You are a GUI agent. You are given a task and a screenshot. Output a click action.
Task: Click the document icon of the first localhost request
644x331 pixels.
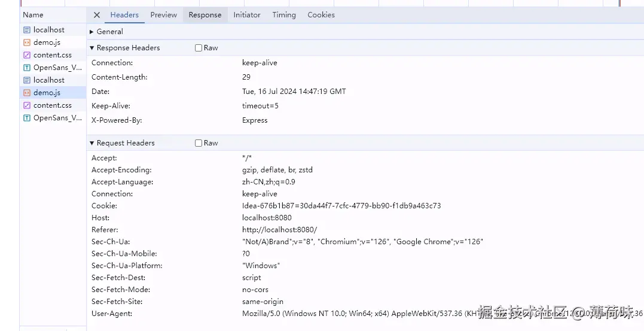click(27, 30)
